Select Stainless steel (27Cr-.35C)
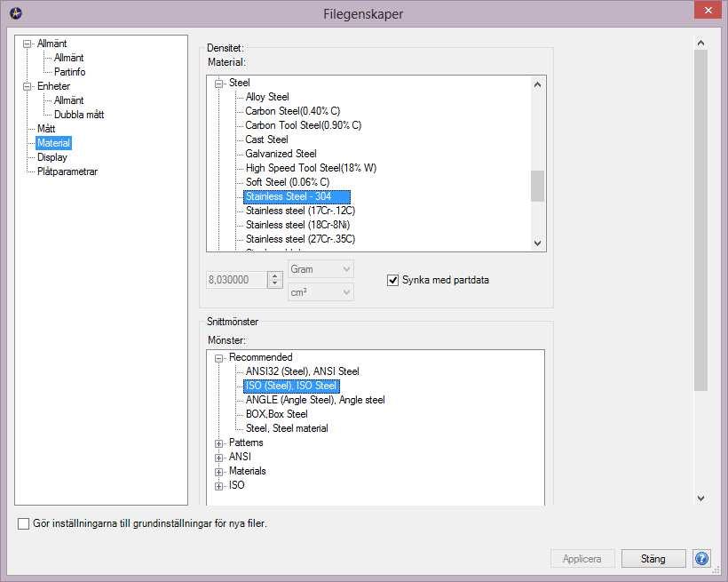 coord(300,239)
